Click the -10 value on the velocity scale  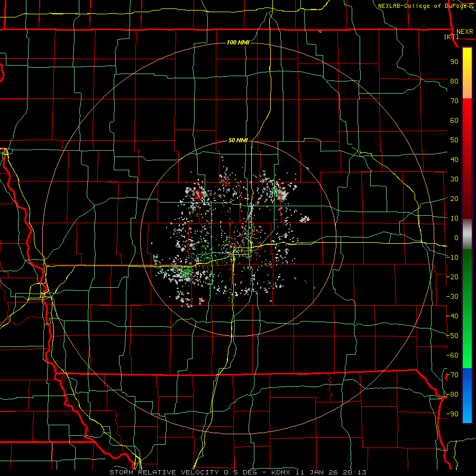click(452, 258)
